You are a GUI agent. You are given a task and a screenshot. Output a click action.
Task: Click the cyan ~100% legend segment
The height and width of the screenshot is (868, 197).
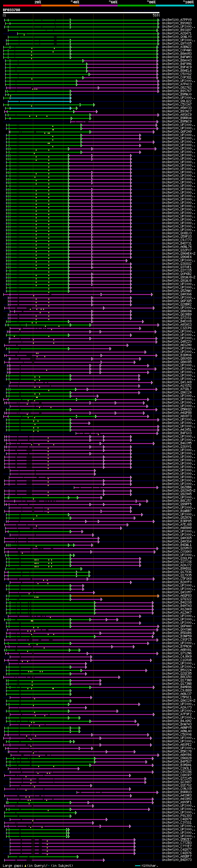[175, 6]
